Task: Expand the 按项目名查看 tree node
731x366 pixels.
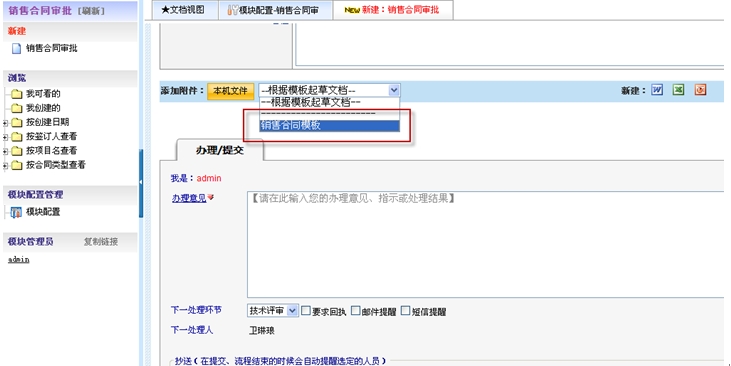Action: click(5, 152)
